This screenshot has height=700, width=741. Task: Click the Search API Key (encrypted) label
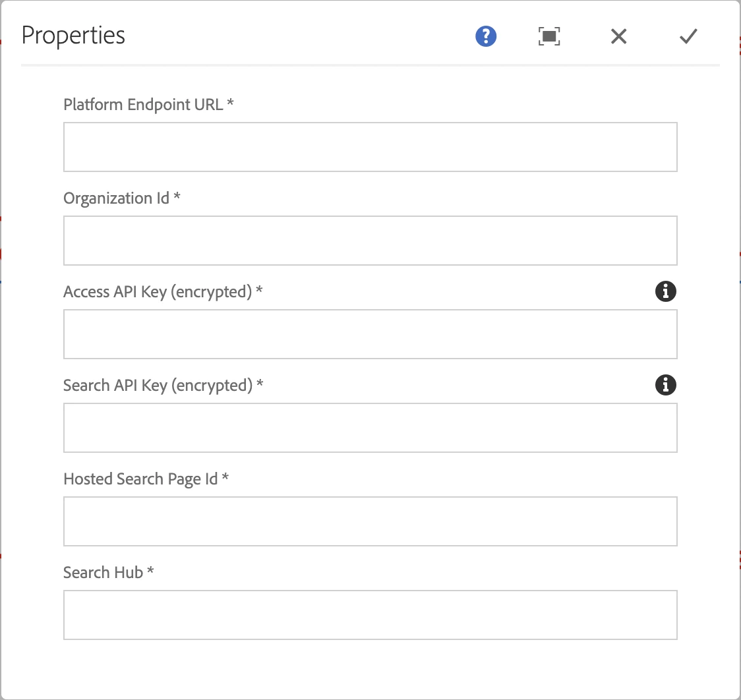(x=158, y=385)
